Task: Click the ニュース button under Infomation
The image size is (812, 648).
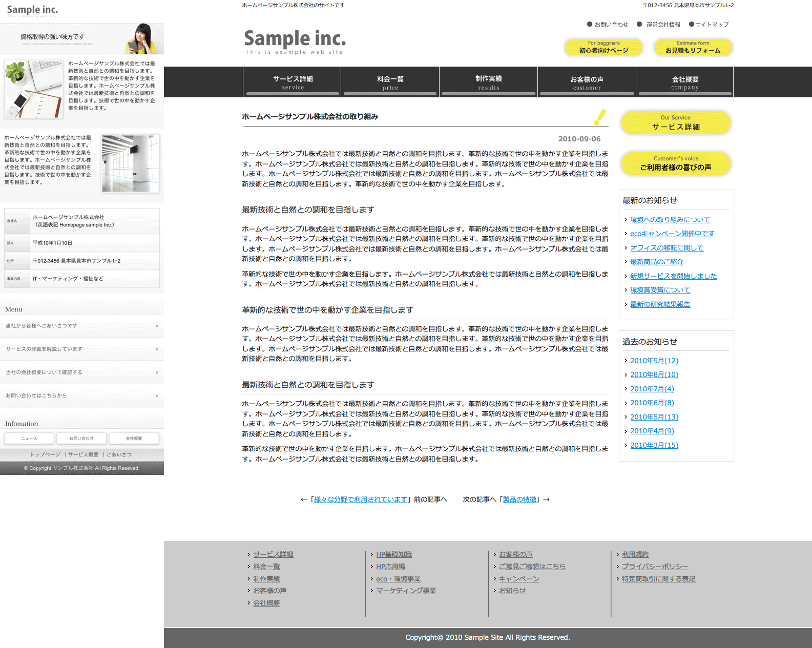Action: (x=29, y=438)
